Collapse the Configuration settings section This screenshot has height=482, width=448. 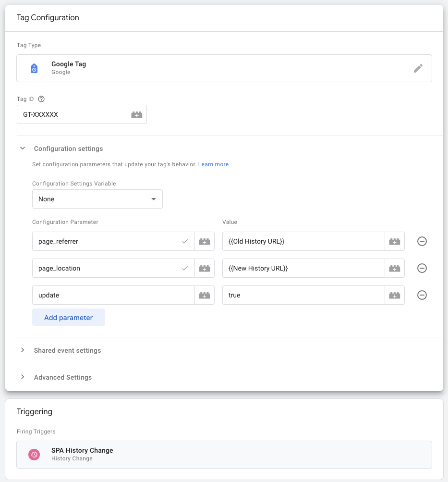coord(23,149)
